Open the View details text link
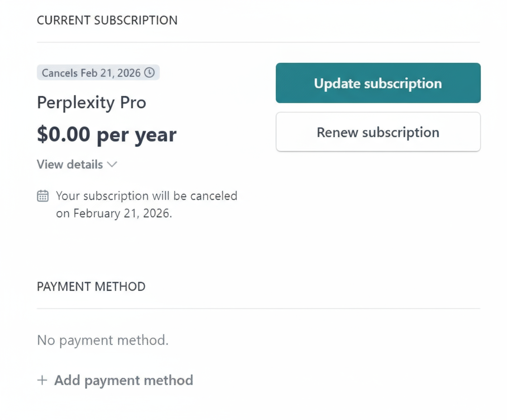Viewport: 507px width, 420px height. (x=70, y=164)
